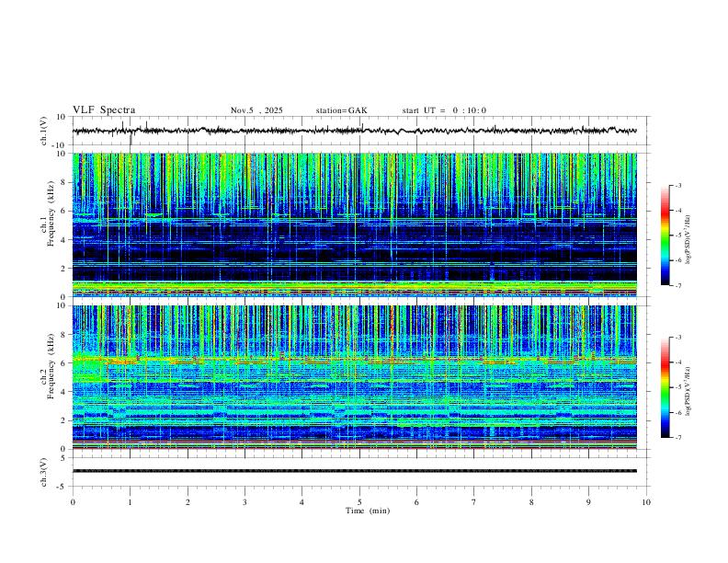
Task: Click the "-4" tick on the lower color bar
Action: (x=677, y=362)
